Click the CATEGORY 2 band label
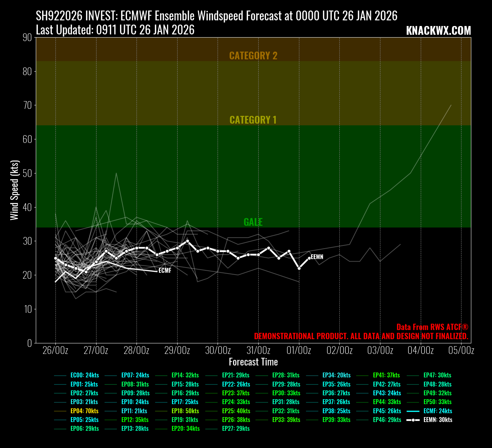This screenshot has height=448, width=492. click(253, 56)
